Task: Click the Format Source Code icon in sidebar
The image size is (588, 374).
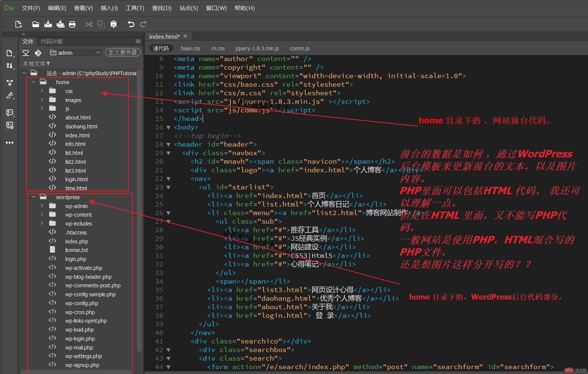Action: point(10,96)
